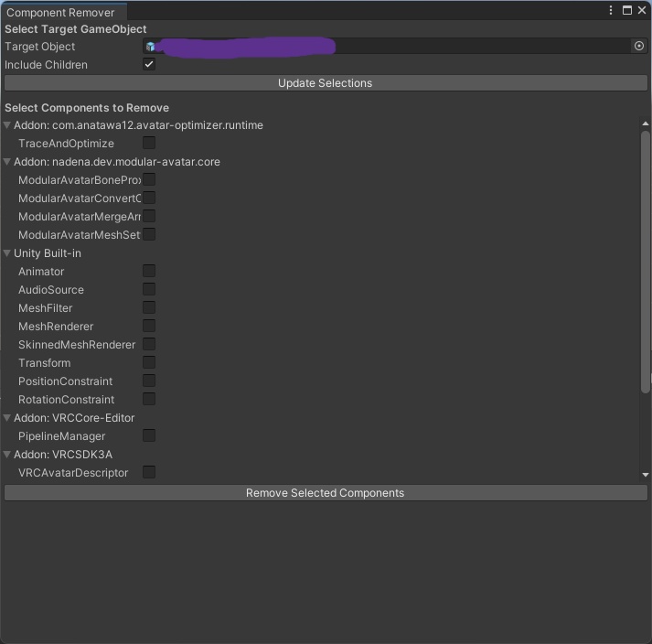This screenshot has width=652, height=644.
Task: Click the RotationConstraint label
Action: (67, 400)
